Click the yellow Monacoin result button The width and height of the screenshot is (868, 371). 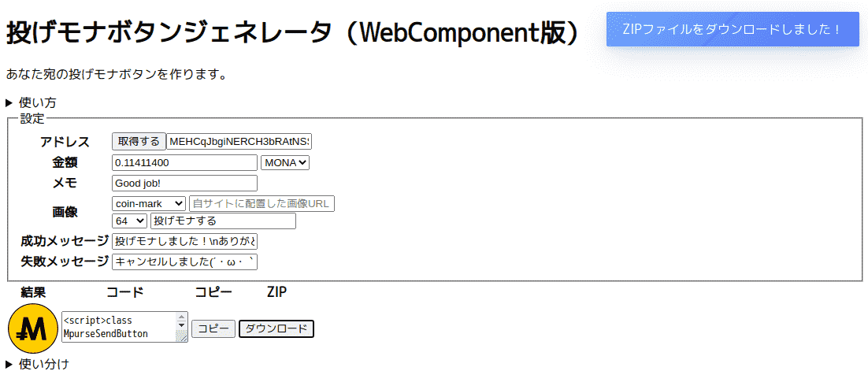(33, 329)
